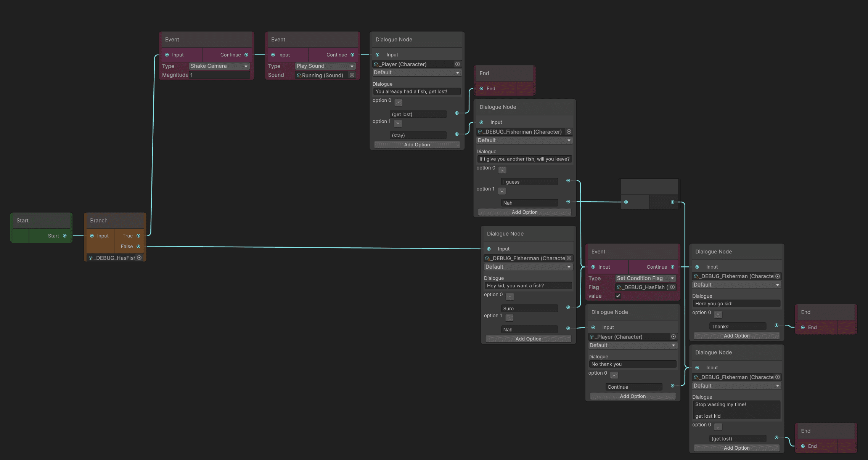868x460 pixels.
Task: Open the Play Sound type dropdown
Action: 325,66
